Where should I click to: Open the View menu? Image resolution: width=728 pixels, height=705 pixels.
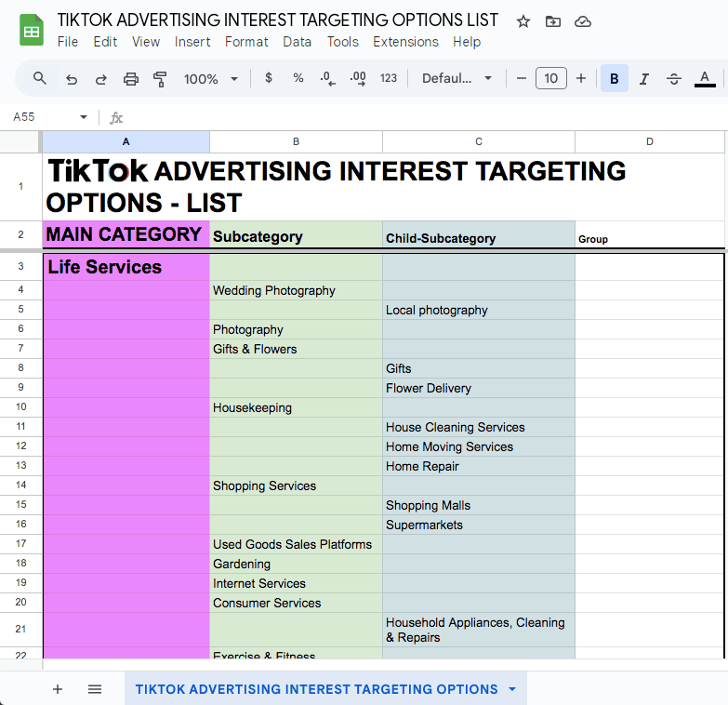tap(146, 42)
